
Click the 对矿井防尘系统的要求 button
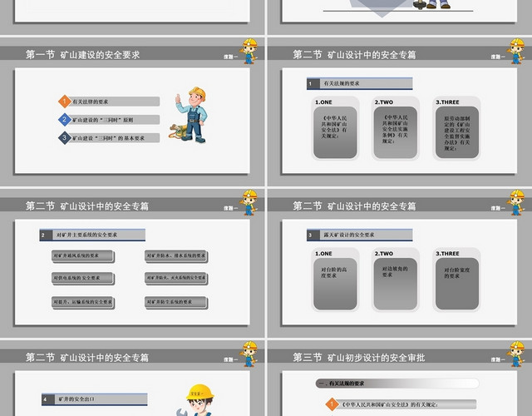tap(175, 302)
